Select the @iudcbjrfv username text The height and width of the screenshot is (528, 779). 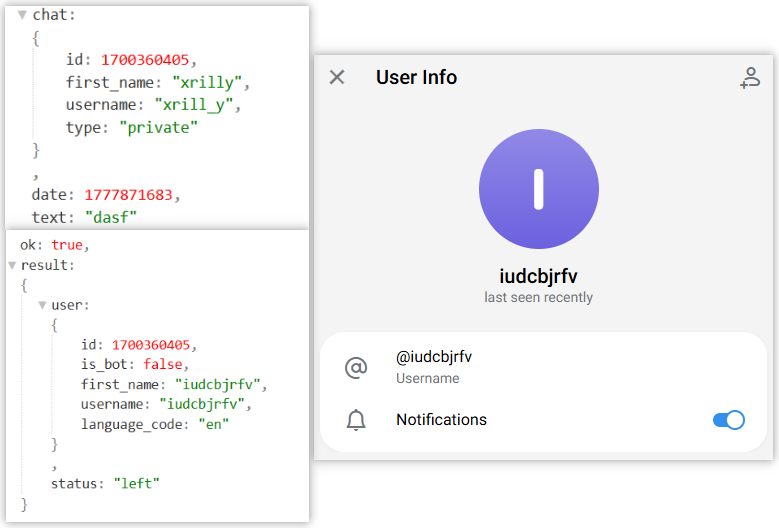tap(434, 357)
